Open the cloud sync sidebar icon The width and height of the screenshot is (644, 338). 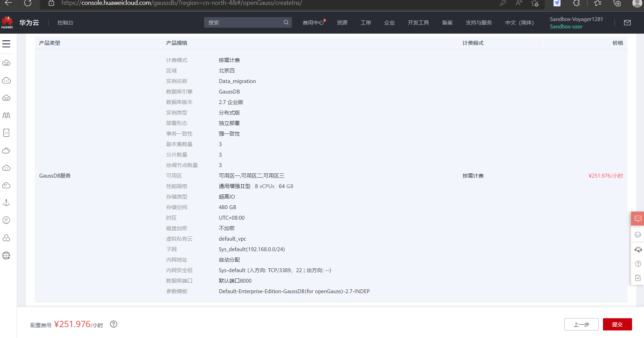6,185
